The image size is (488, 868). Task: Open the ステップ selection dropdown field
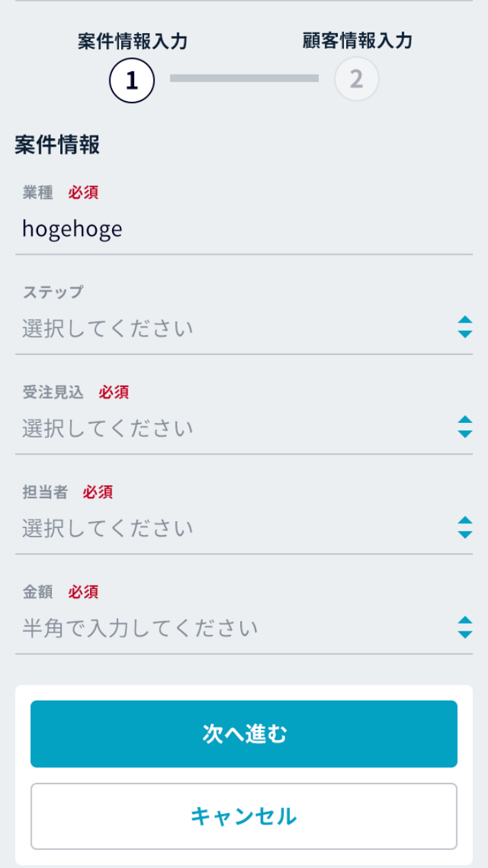click(x=235, y=328)
